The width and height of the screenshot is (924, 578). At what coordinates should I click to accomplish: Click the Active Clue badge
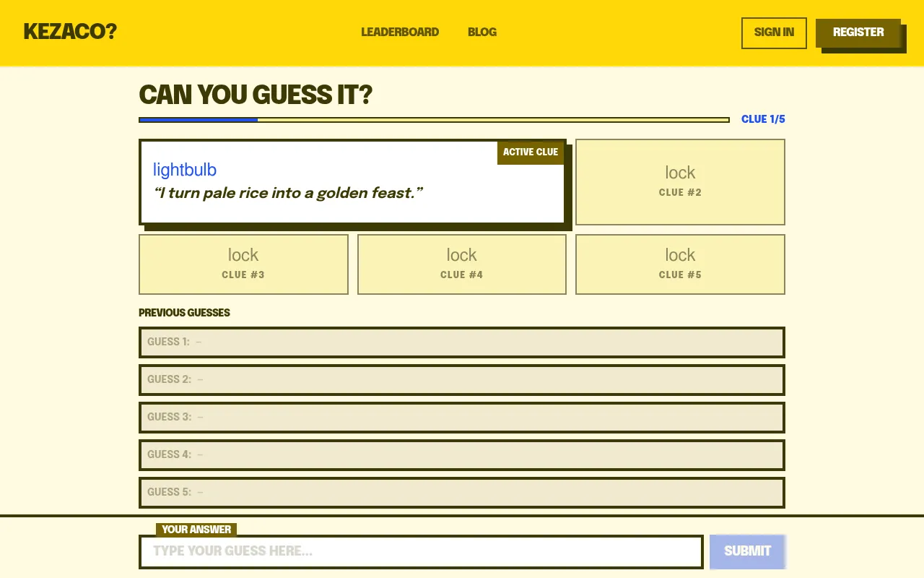531,152
